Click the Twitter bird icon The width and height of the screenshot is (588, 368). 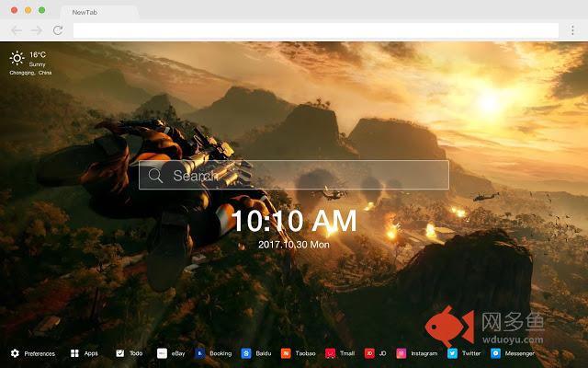(452, 353)
